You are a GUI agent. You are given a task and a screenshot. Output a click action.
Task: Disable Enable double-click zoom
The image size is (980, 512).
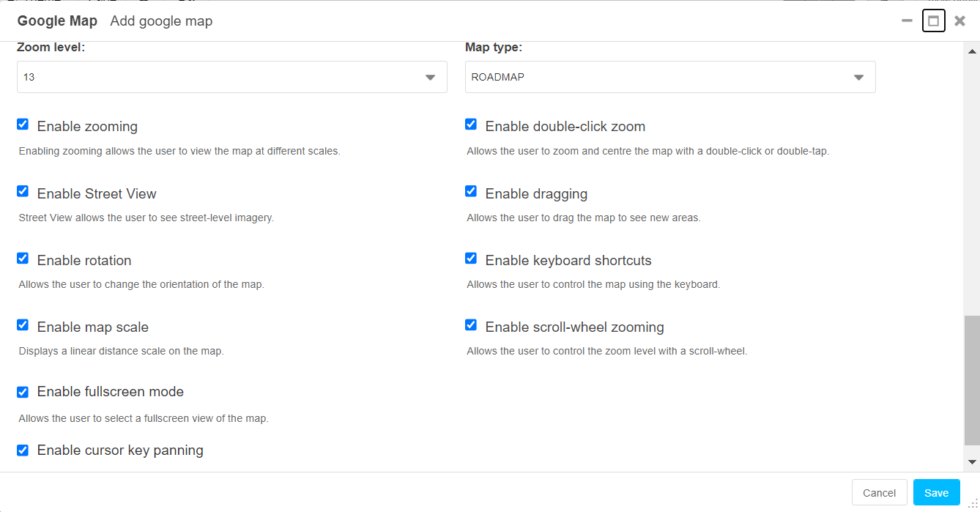tap(471, 125)
